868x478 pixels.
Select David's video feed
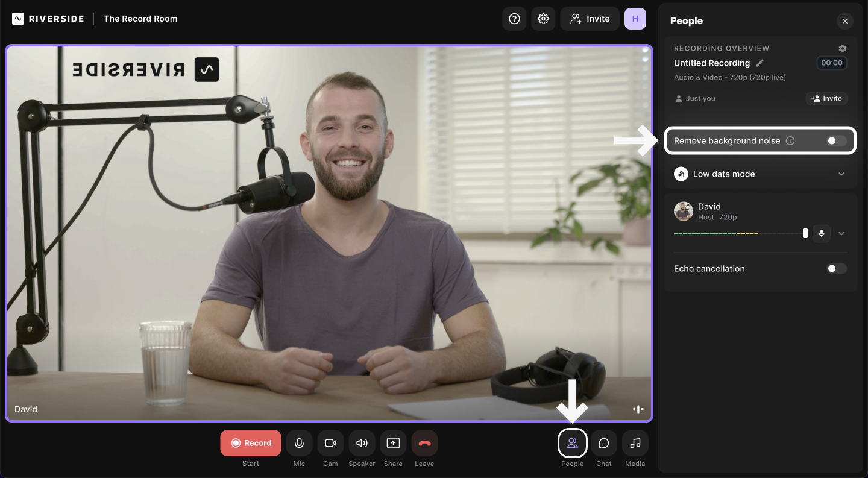coord(329,233)
